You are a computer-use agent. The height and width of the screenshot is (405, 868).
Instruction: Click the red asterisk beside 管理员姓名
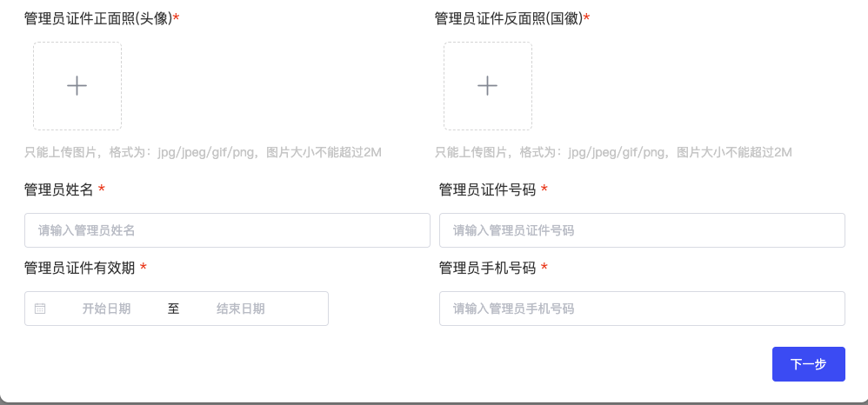pos(101,189)
